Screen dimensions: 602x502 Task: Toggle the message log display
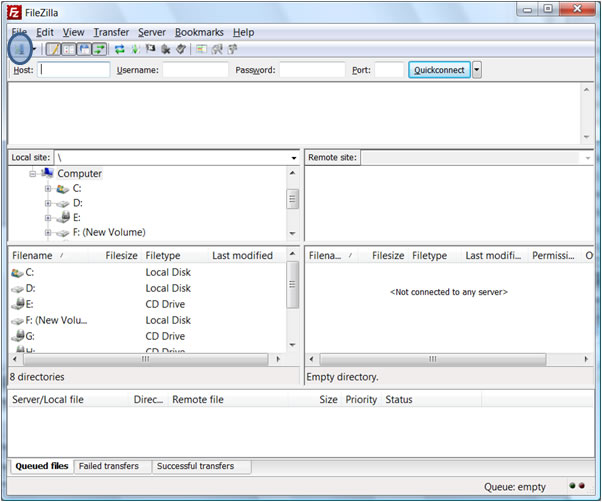point(53,49)
